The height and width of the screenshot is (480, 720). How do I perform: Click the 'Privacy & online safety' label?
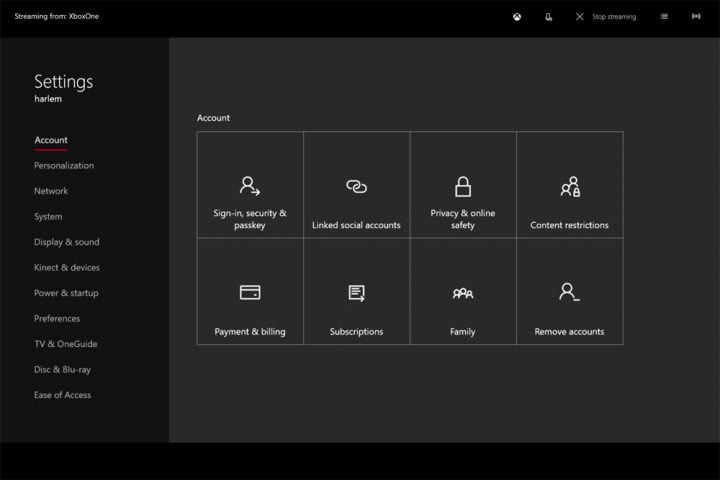[463, 219]
